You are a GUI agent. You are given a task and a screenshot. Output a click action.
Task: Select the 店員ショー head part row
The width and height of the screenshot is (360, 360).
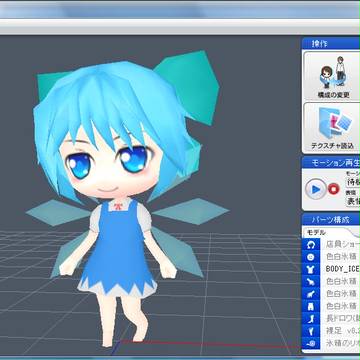tap(339, 245)
